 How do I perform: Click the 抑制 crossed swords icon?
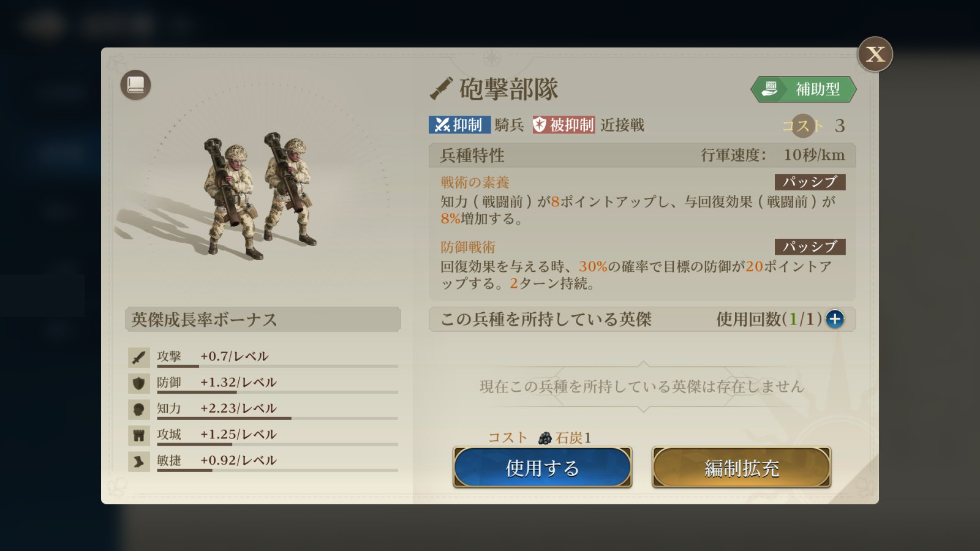442,125
